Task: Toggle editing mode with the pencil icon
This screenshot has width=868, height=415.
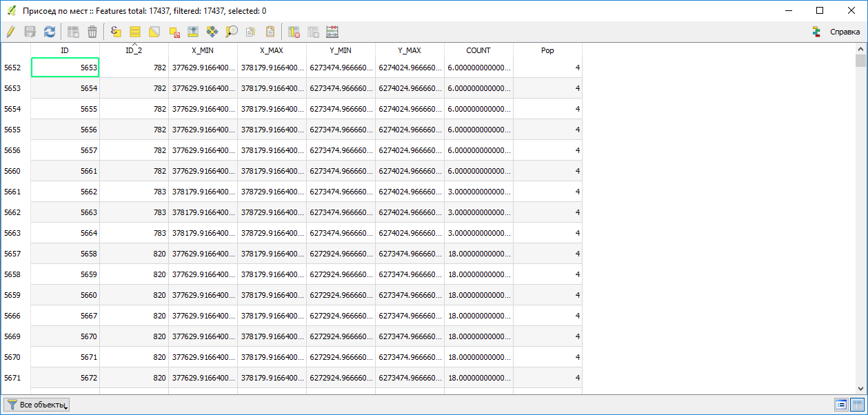Action: [x=10, y=32]
